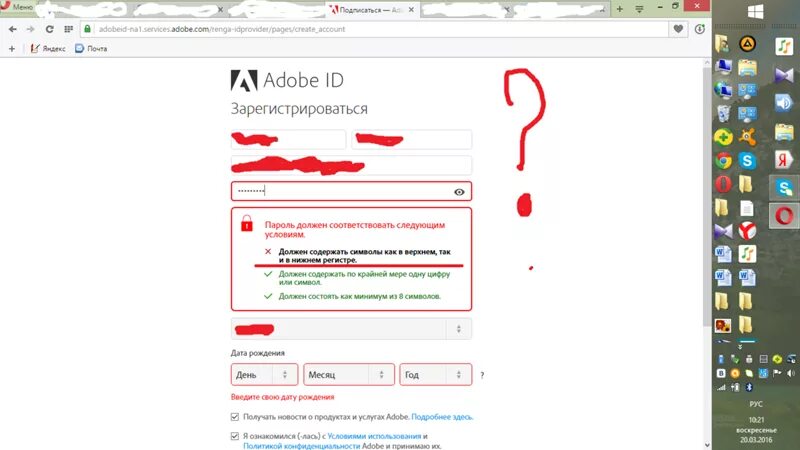Screen dimensions: 800x450
Task: Open the taskbar's music notes app icon
Action: point(784,47)
